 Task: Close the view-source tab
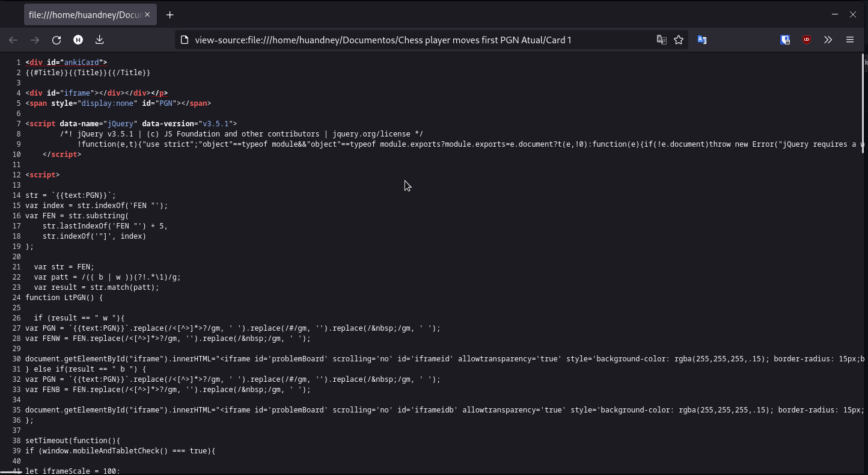pyautogui.click(x=147, y=14)
